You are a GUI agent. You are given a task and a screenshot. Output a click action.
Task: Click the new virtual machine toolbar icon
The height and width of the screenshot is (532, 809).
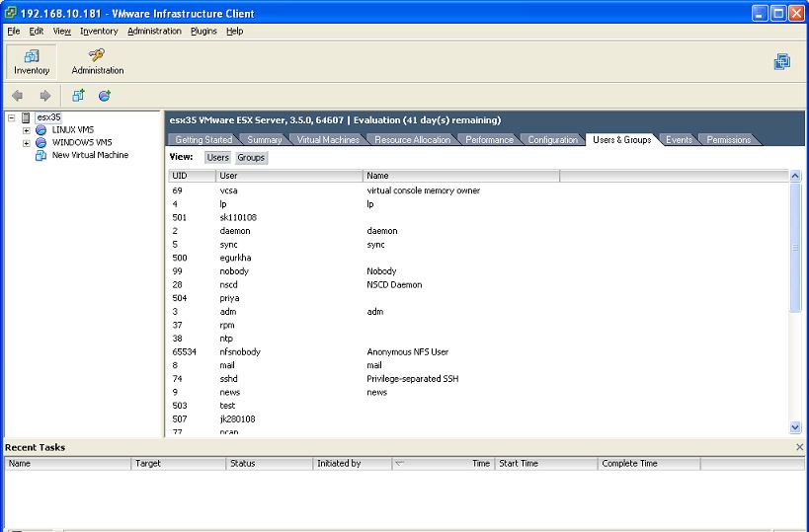pos(78,96)
